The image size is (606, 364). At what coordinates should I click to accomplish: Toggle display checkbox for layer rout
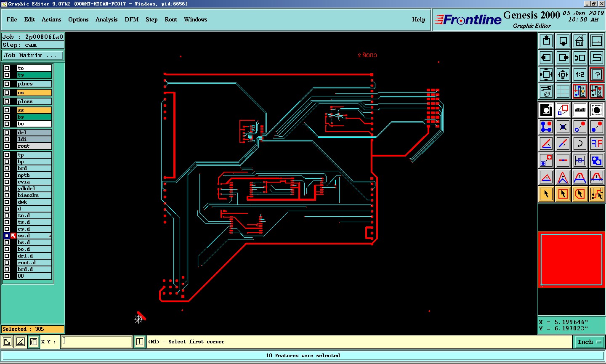point(7,146)
